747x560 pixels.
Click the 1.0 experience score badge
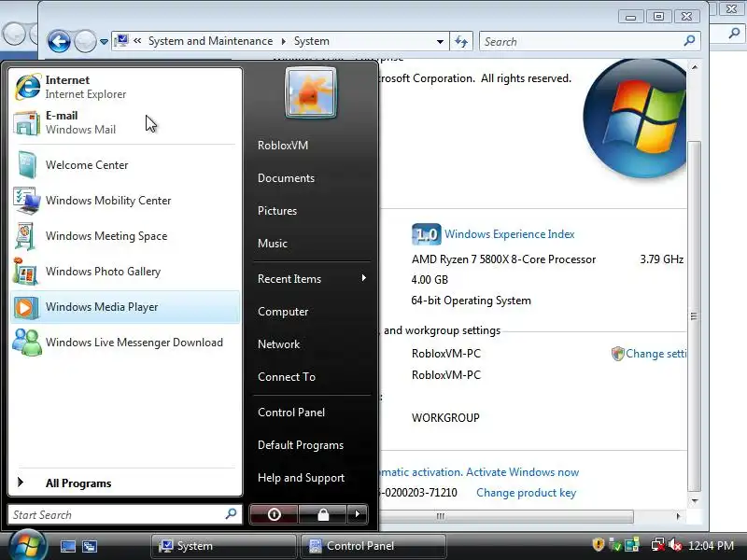click(427, 234)
